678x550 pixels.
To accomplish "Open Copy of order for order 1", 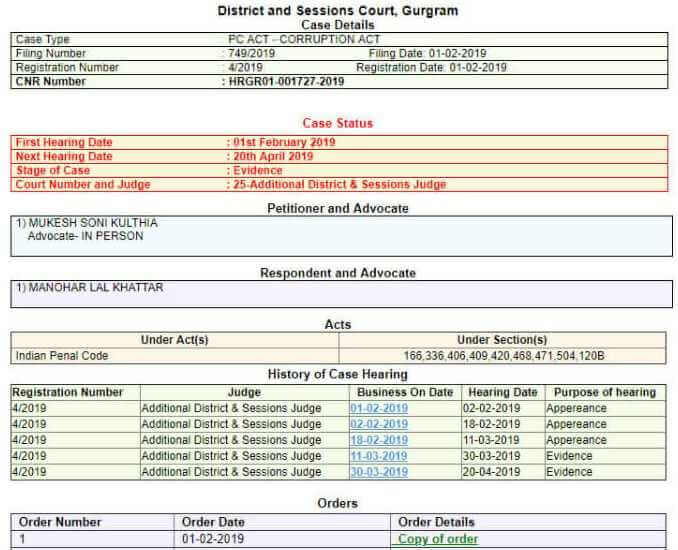I will pyautogui.click(x=438, y=539).
